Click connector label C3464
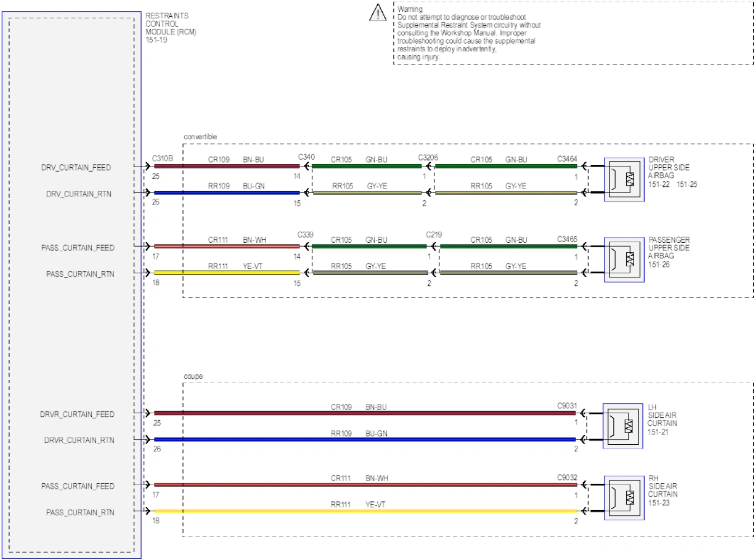The image size is (755, 560). (567, 159)
